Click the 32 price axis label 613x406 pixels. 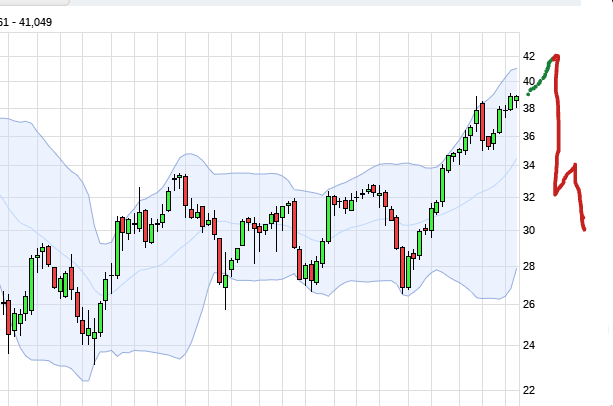[x=528, y=198]
